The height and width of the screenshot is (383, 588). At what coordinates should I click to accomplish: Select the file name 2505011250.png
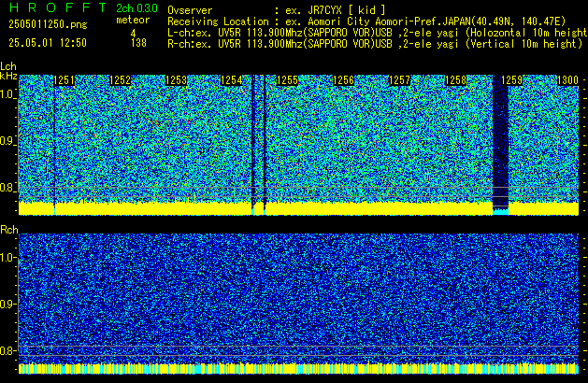(x=48, y=24)
